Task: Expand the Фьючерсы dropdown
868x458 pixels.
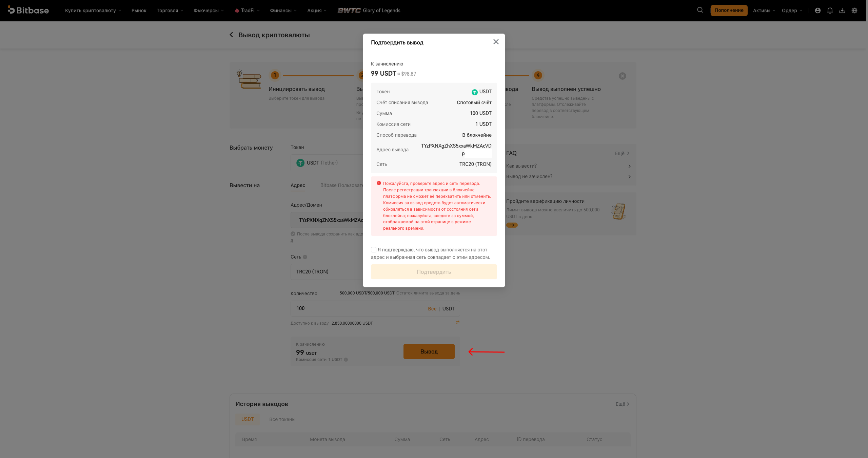Action: point(209,11)
